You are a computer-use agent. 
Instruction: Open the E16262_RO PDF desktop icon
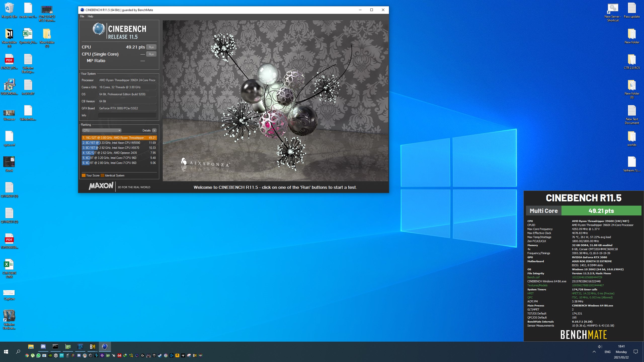[x=9, y=62]
